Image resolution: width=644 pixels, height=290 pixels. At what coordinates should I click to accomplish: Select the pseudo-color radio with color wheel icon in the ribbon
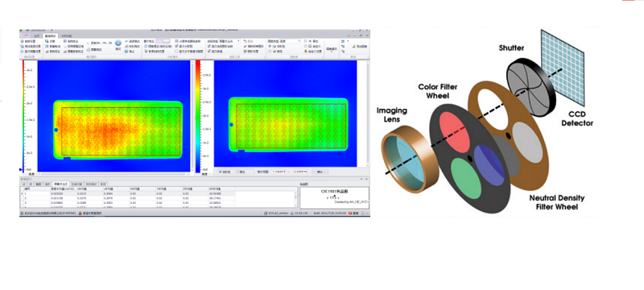tap(270, 46)
